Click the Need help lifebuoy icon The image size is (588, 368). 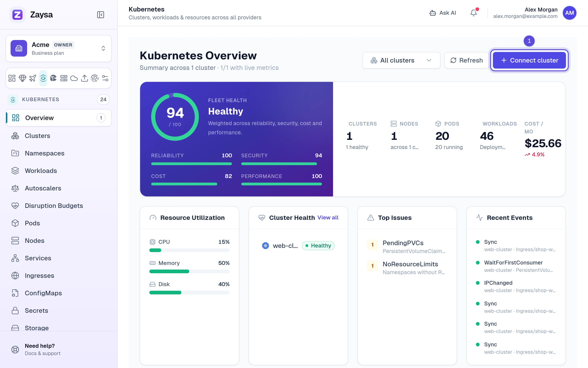click(15, 350)
